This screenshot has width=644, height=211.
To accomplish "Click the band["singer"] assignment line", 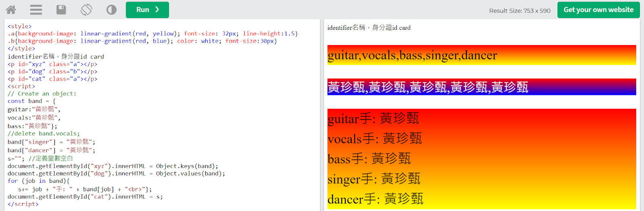I will point(52,142).
